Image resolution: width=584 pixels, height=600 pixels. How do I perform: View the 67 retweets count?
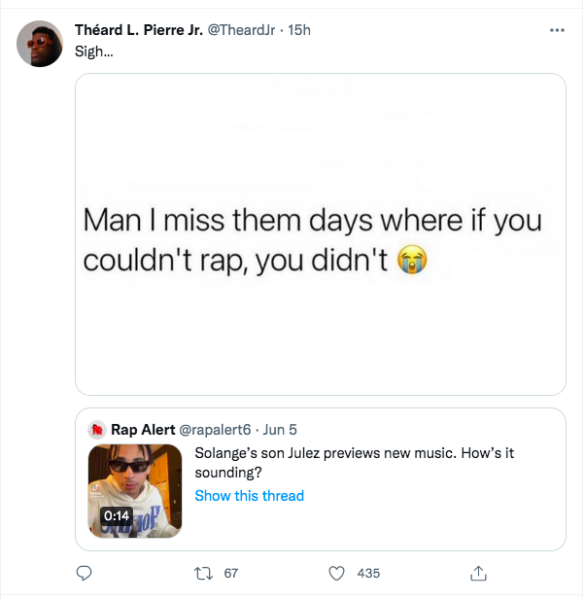click(x=231, y=573)
